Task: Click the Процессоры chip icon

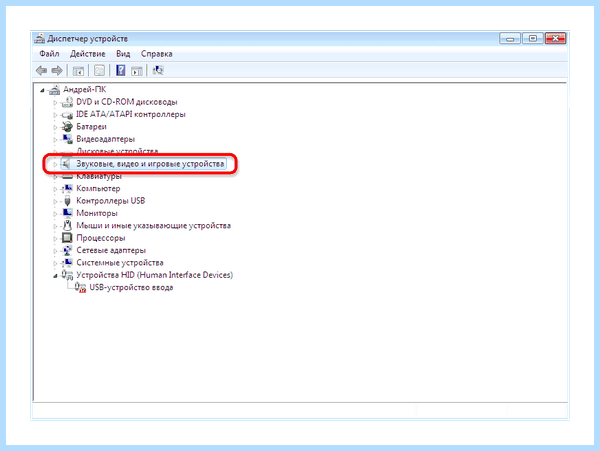Action: [67, 238]
